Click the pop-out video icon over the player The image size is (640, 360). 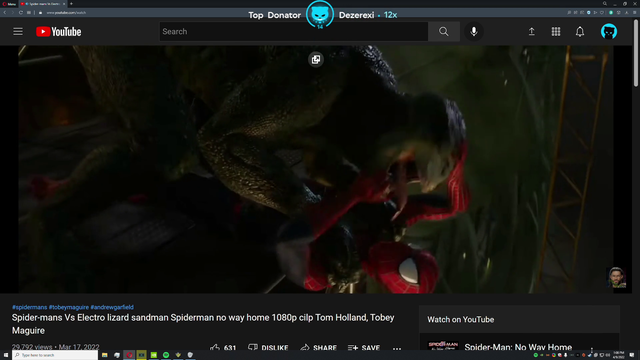(316, 60)
